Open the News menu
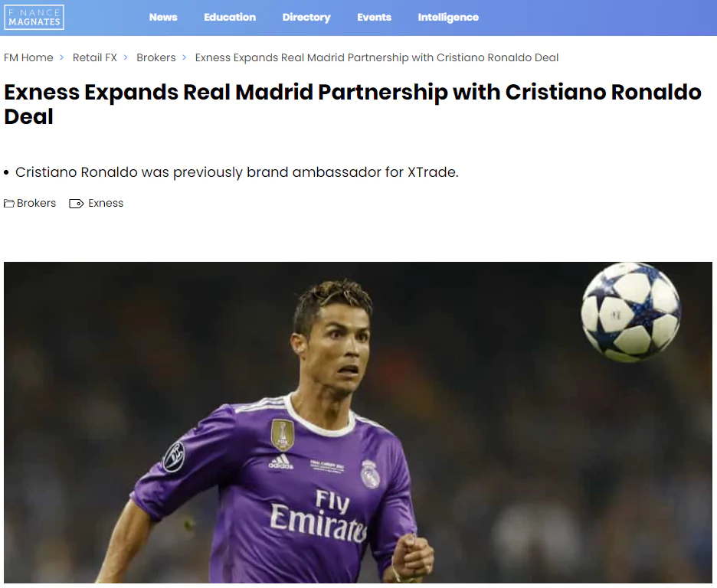This screenshot has height=588, width=717. (x=163, y=18)
